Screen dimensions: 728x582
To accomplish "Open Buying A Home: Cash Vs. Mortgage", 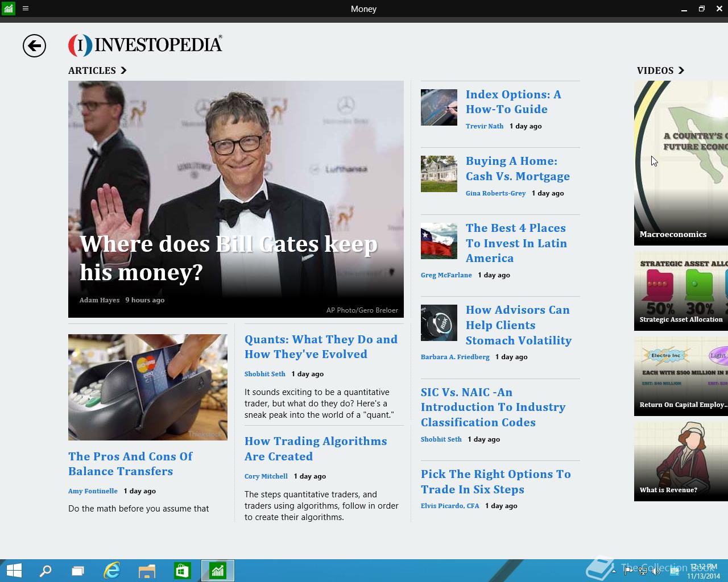I will click(x=518, y=169).
